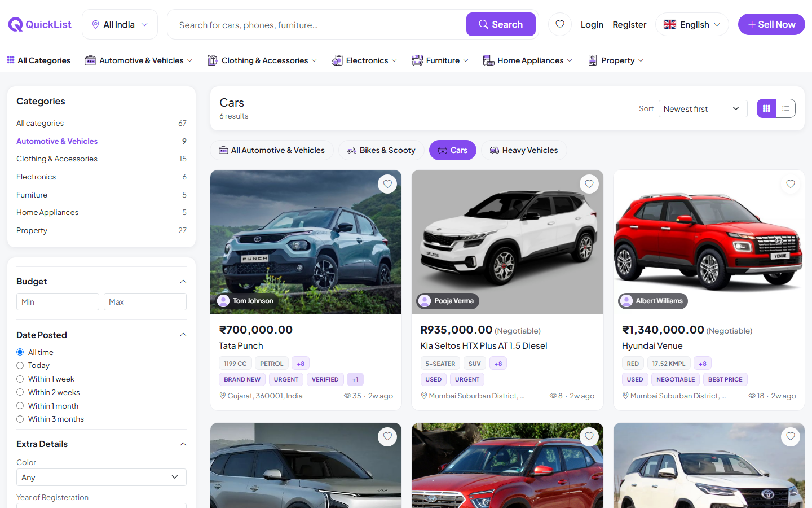The height and width of the screenshot is (508, 812).
Task: Select Today date filter
Action: pos(20,366)
